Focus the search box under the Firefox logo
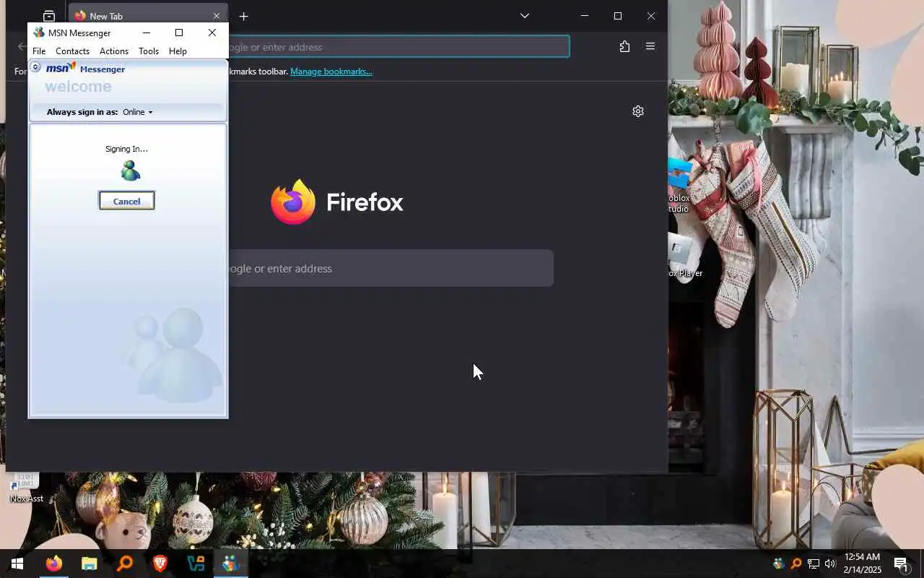Viewport: 924px width, 578px height. click(x=391, y=268)
